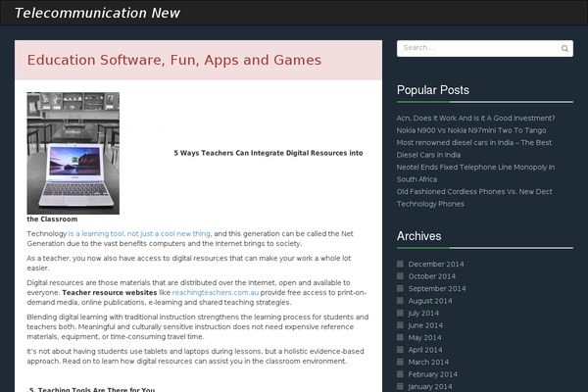Screen dimensions: 588x392
Task: Click calendar icon beside September 2014
Action: pos(400,288)
